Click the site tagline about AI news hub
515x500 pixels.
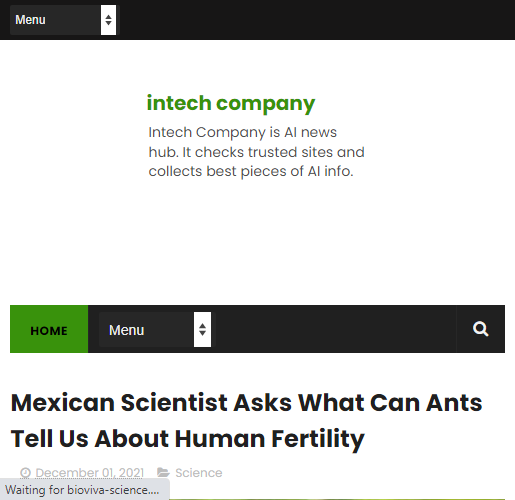coord(256,152)
